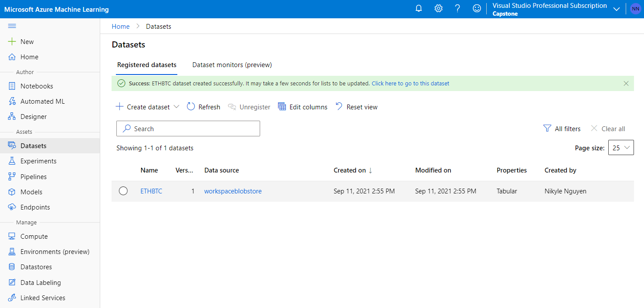This screenshot has width=644, height=308.
Task: Click the Environments icon in sidebar
Action: coord(12,252)
